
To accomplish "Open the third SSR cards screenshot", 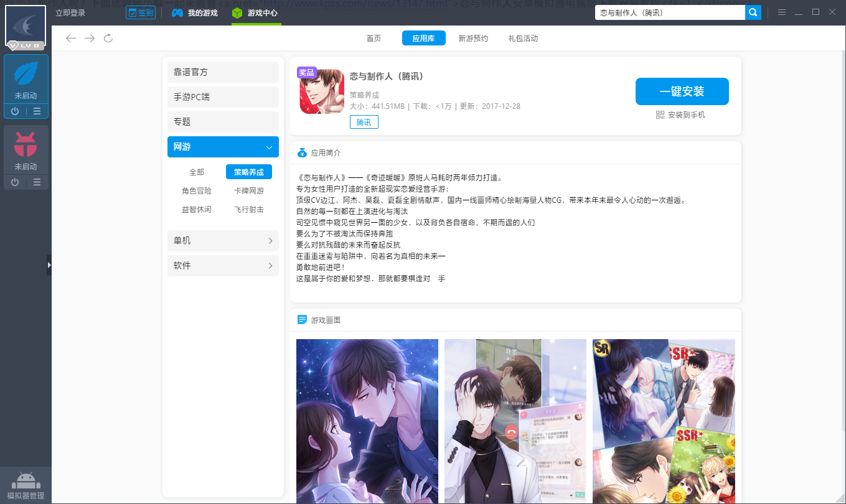I will (664, 421).
